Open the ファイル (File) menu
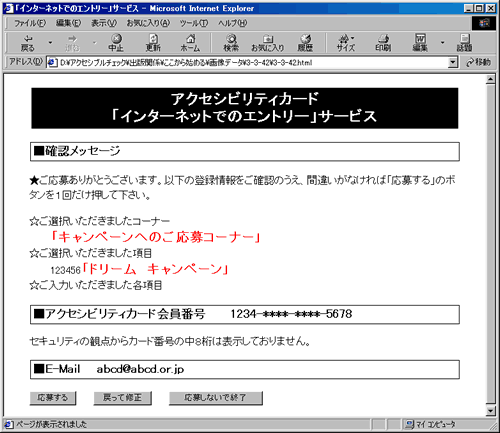 (x=30, y=23)
